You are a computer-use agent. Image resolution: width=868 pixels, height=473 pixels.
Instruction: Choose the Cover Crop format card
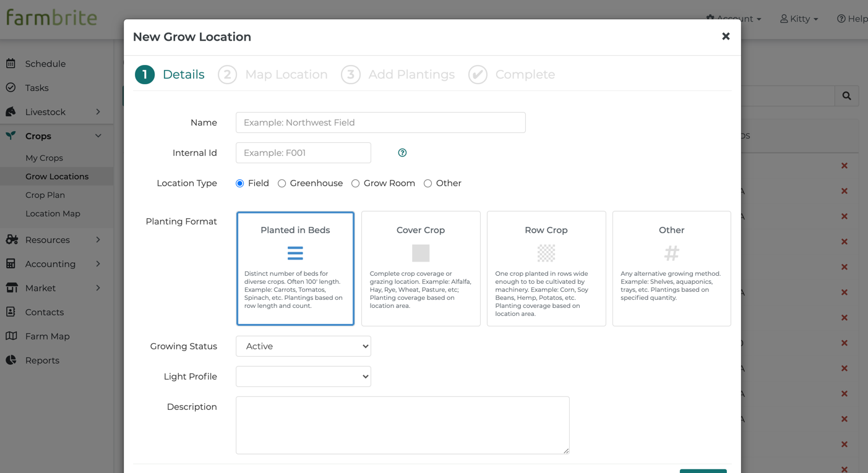pos(421,268)
